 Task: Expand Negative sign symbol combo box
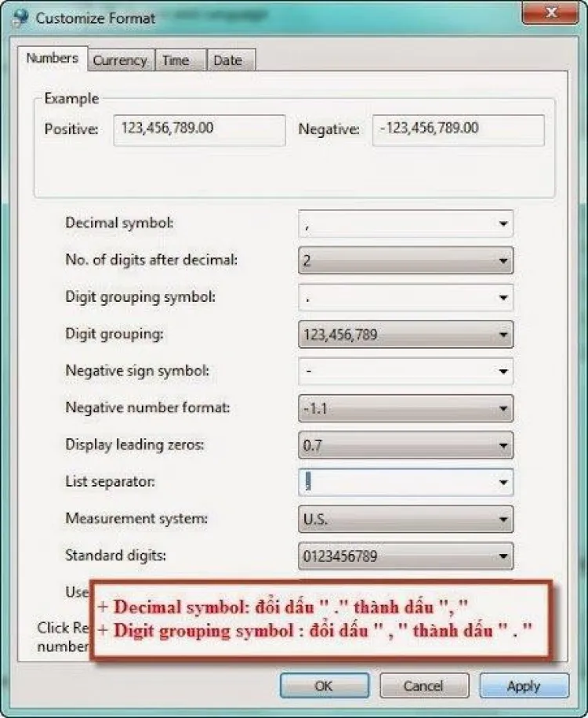503,372
